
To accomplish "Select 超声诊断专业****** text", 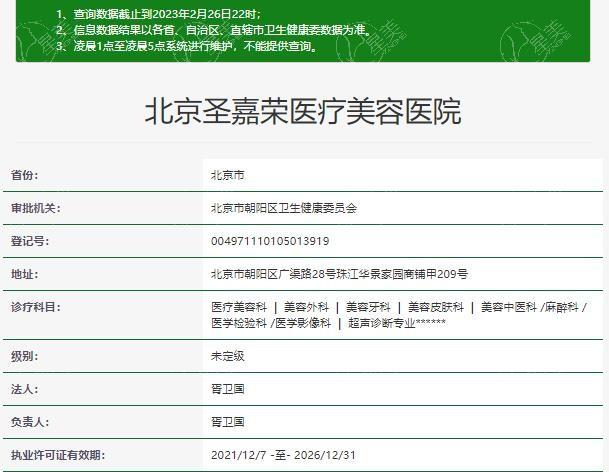I will click(397, 323).
